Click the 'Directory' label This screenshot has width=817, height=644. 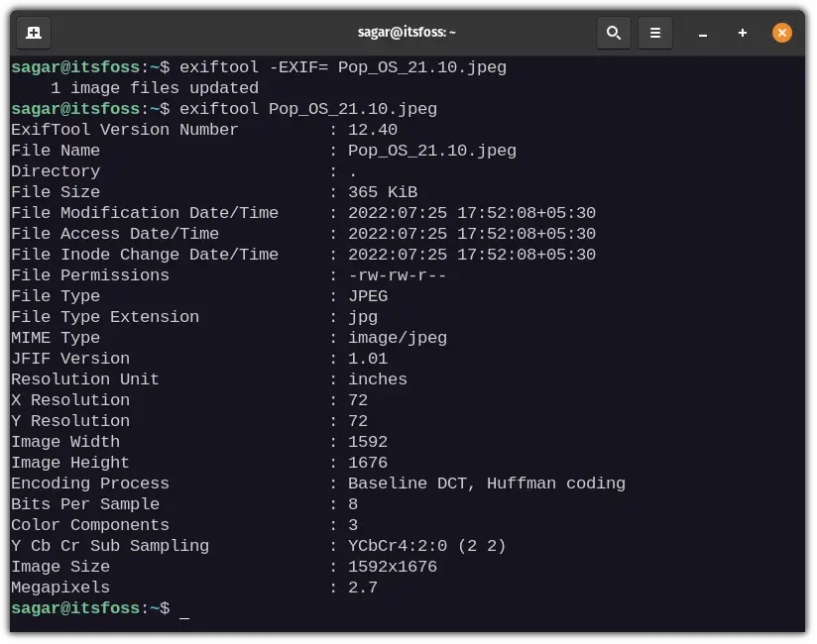(56, 171)
